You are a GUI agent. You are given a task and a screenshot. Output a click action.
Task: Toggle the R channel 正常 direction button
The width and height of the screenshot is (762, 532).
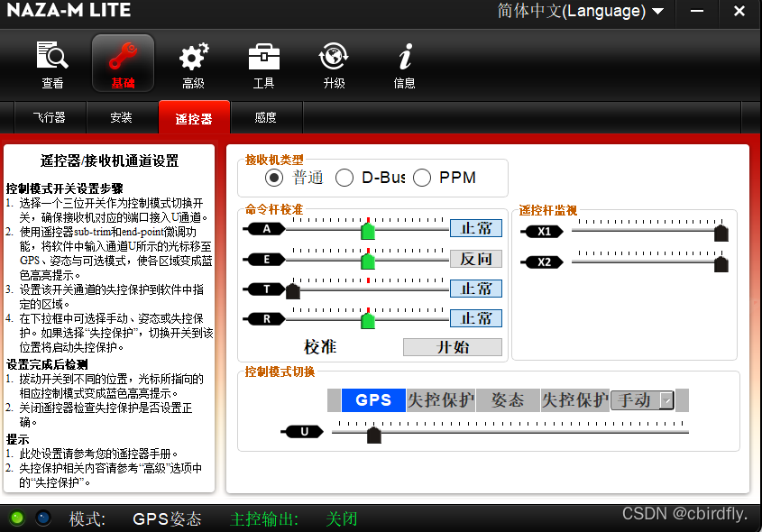tap(476, 318)
